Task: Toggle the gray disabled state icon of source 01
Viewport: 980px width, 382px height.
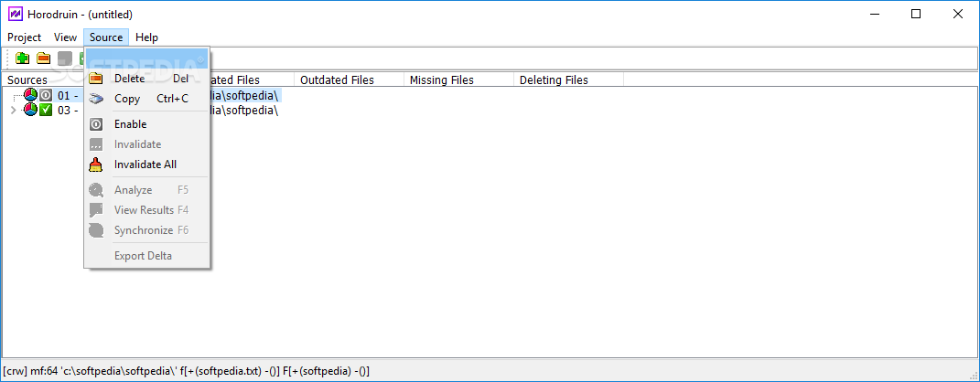Action: point(46,95)
